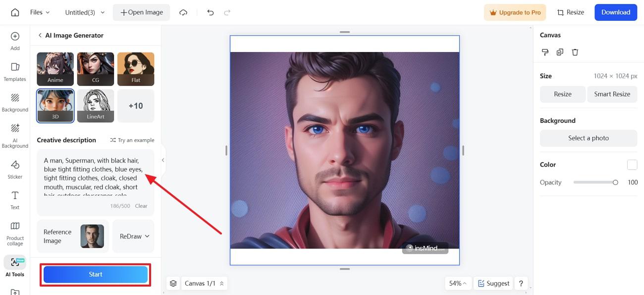Click the Undo arrow icon
The height and width of the screenshot is (295, 644).
tap(211, 12)
